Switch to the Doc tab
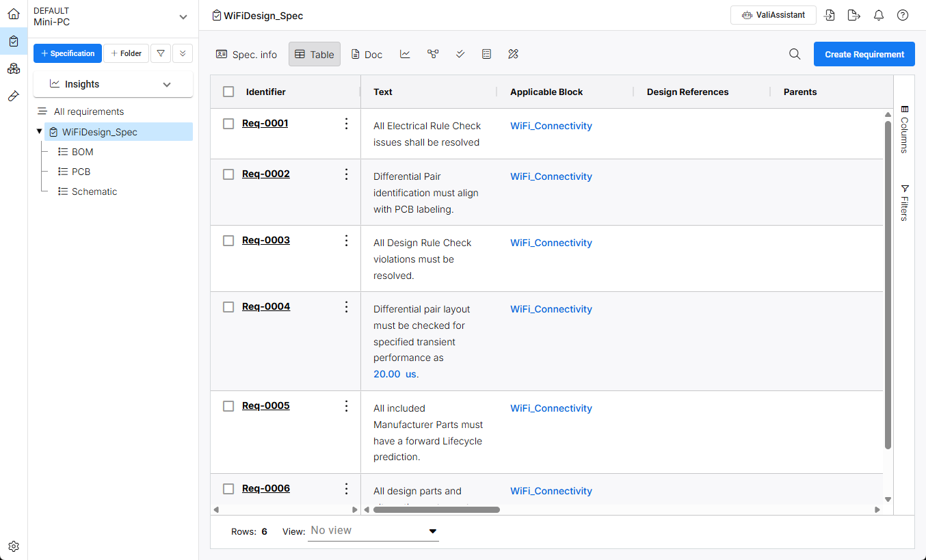This screenshot has width=926, height=560. pos(367,54)
